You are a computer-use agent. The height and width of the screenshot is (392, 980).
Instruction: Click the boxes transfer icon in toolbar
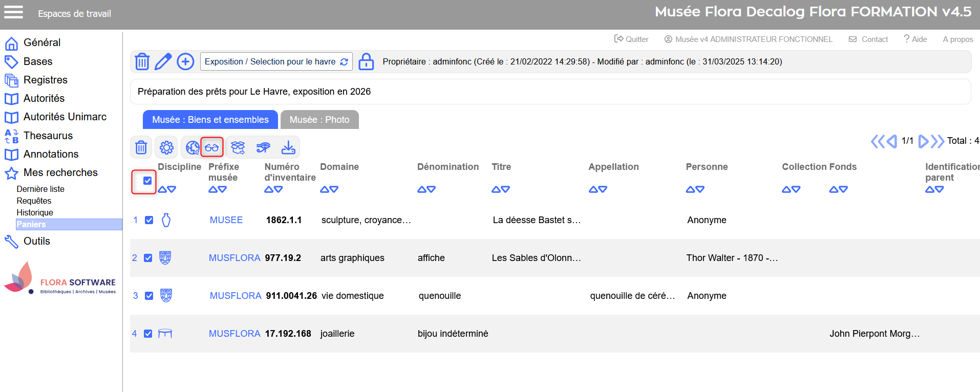238,148
